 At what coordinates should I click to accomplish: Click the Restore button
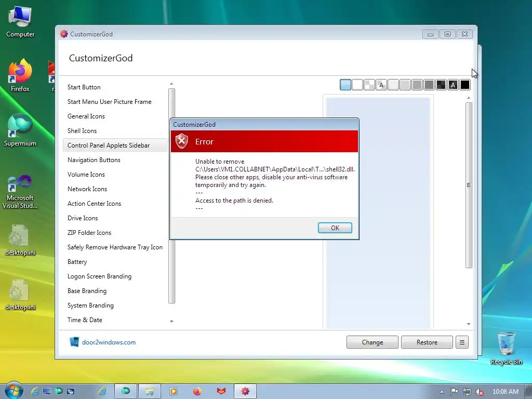(x=427, y=342)
